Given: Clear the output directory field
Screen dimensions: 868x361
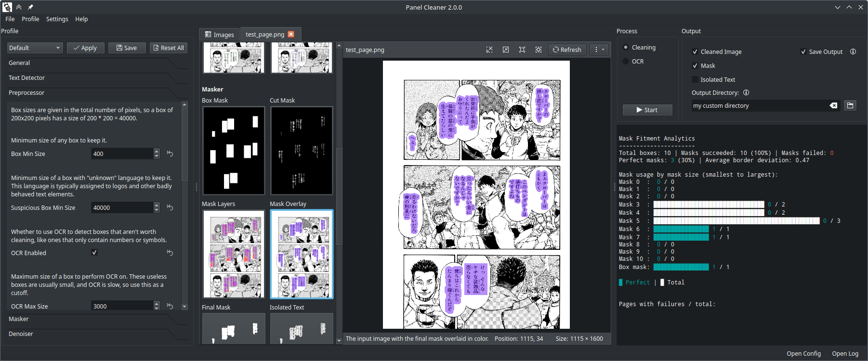Looking at the screenshot, I should pyautogui.click(x=833, y=105).
